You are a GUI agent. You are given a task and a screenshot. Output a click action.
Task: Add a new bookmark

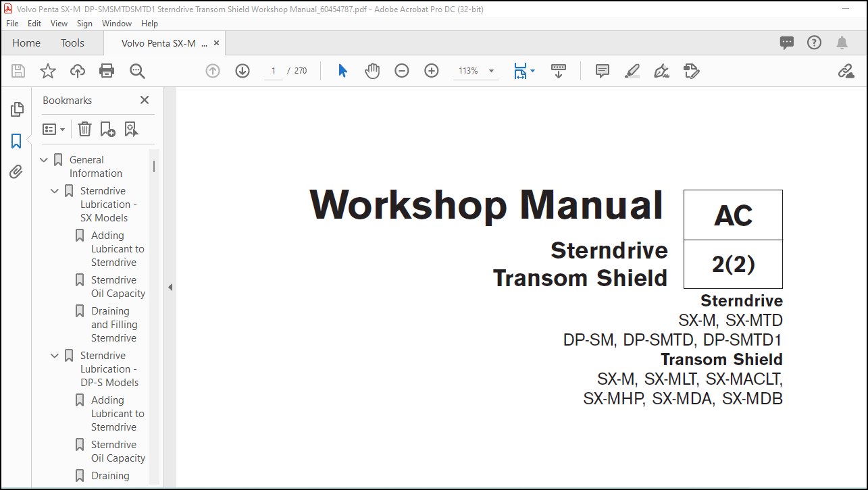[x=107, y=129]
